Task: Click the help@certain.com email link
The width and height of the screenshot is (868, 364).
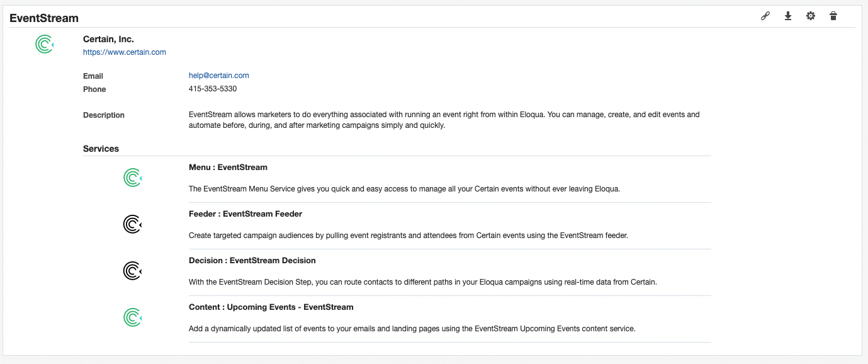Action: pos(219,76)
